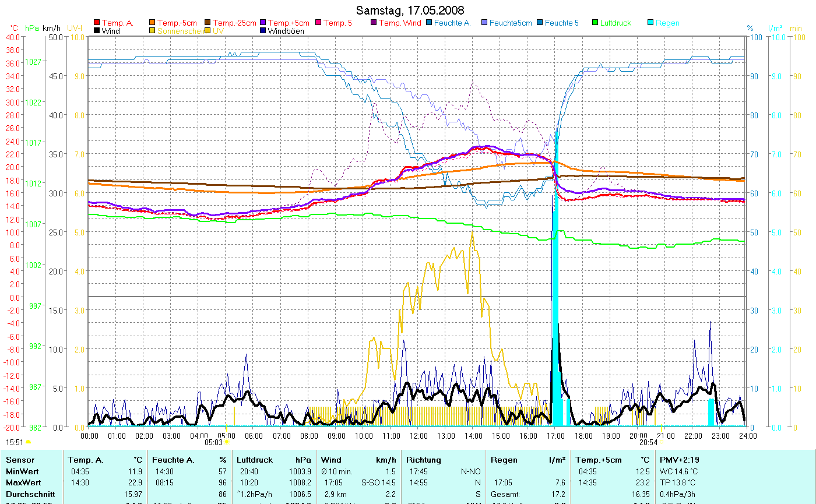Viewport: 816px width, 504px height.
Task: Click the sunrise marker next to 05:03
Action: coord(226,442)
